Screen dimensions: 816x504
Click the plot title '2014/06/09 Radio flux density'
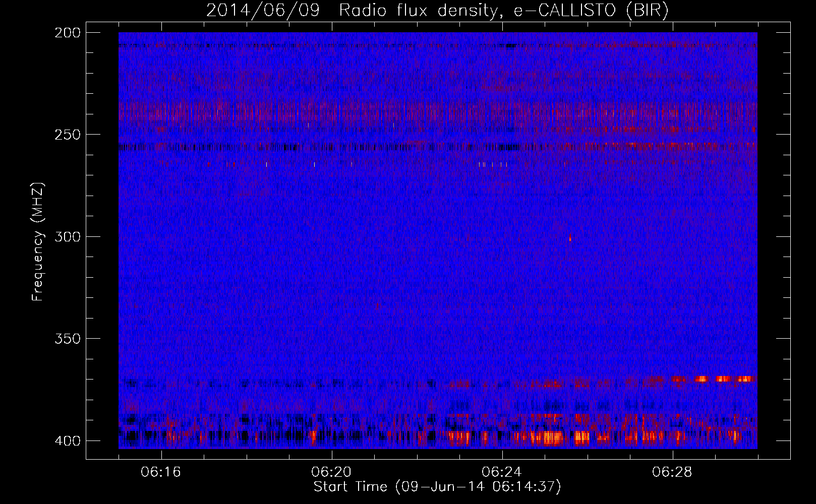[437, 11]
